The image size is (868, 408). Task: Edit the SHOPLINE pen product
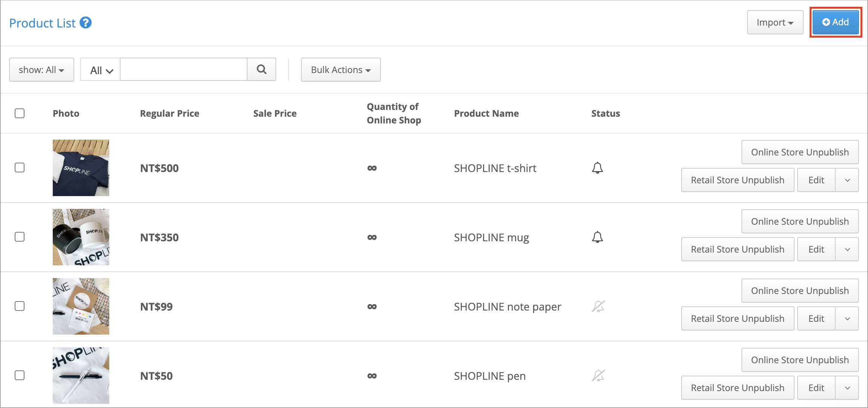(816, 388)
